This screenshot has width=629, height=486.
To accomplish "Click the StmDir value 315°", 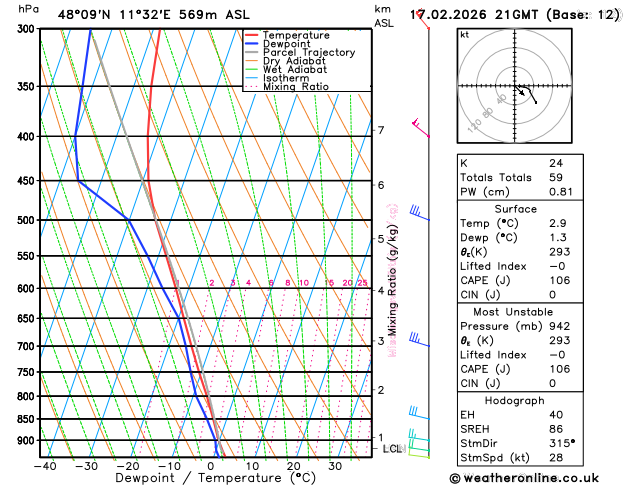I will pyautogui.click(x=562, y=443).
